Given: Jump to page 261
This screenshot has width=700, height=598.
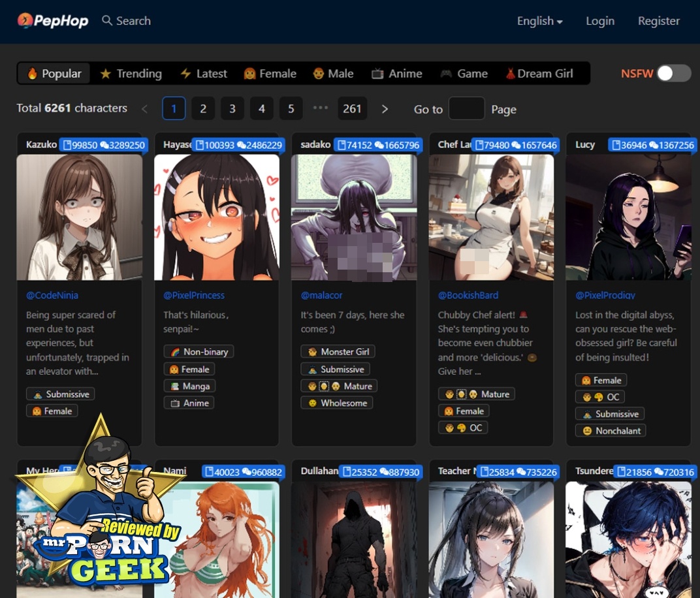Looking at the screenshot, I should [352, 108].
